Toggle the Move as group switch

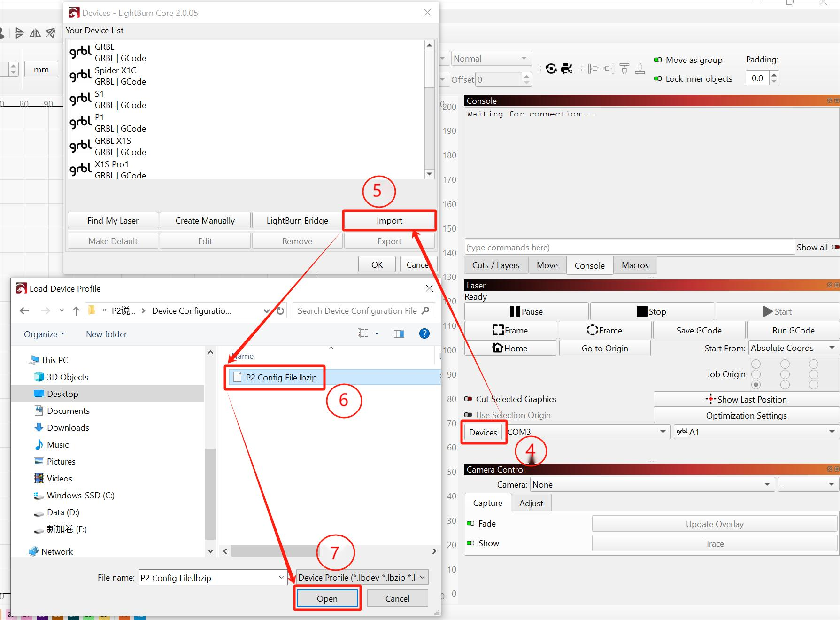coord(658,60)
